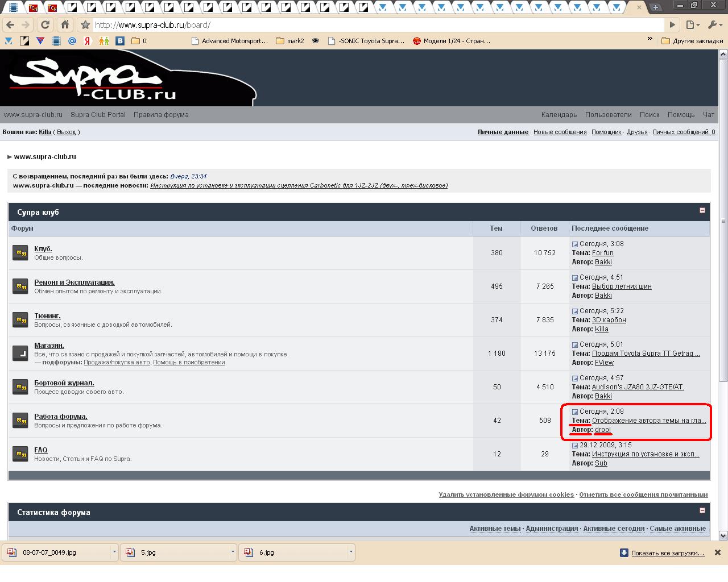Collapse the Статистика форума section
Image resolution: width=728 pixels, height=582 pixels.
[702, 510]
